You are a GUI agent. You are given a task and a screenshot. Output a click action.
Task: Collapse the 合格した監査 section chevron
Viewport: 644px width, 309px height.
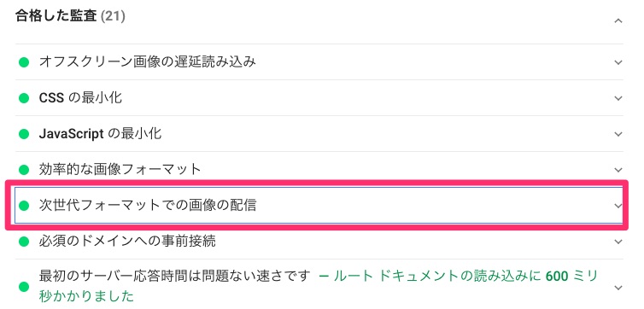point(618,21)
